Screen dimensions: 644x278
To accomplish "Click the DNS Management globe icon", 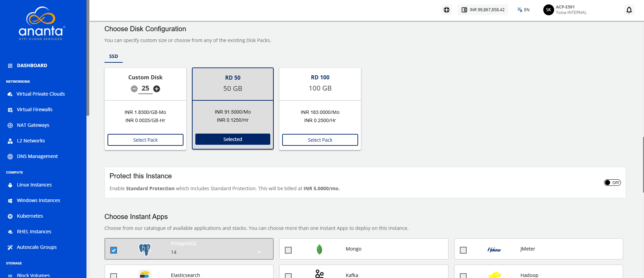I will [x=10, y=157].
